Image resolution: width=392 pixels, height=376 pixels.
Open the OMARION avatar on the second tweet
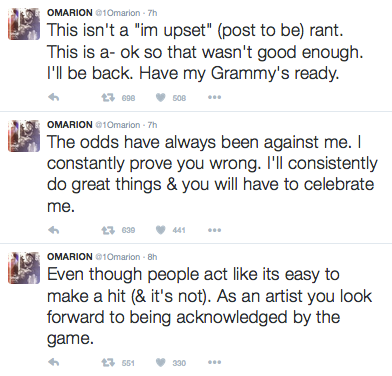[24, 136]
